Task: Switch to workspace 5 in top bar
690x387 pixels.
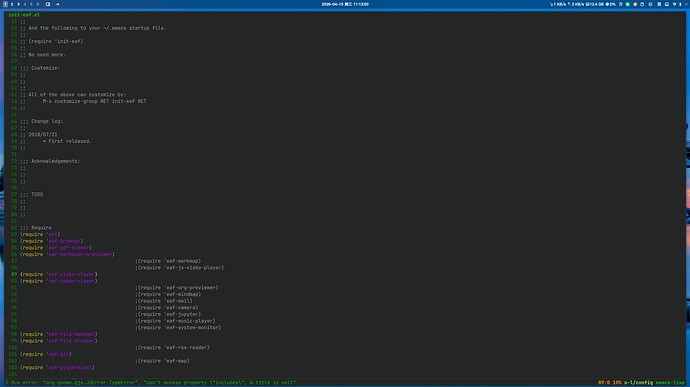Action: click(x=31, y=4)
